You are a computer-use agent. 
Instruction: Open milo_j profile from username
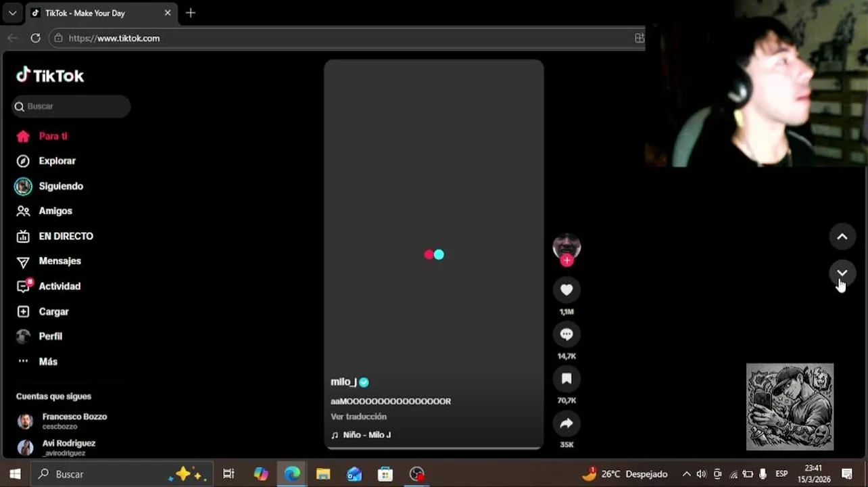[343, 381]
